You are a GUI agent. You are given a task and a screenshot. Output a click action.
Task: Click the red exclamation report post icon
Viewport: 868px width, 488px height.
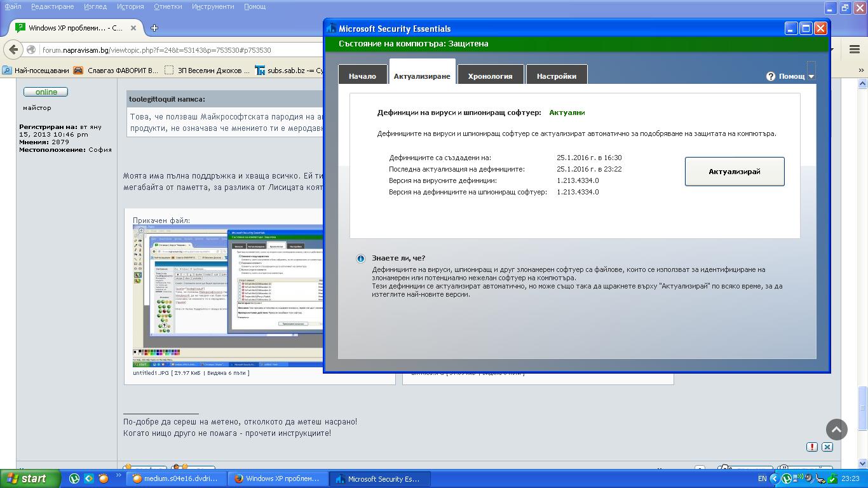point(811,447)
